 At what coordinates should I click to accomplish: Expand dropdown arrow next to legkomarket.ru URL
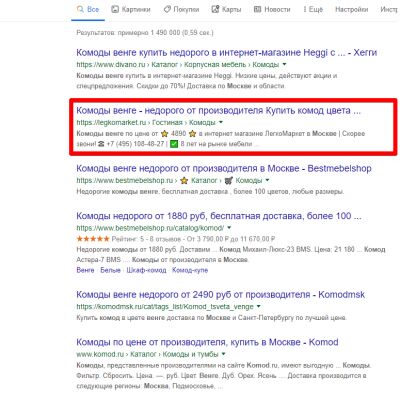click(x=221, y=122)
